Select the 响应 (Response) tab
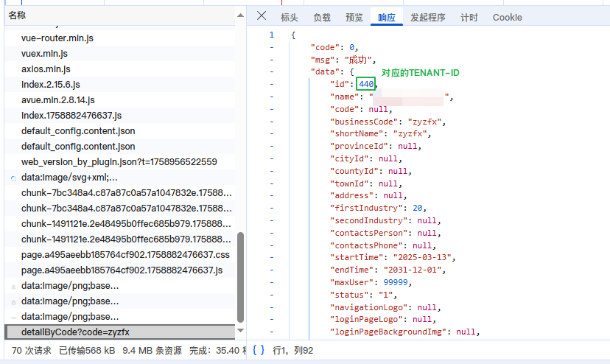Screen dimensions: 610x364 coord(387,18)
